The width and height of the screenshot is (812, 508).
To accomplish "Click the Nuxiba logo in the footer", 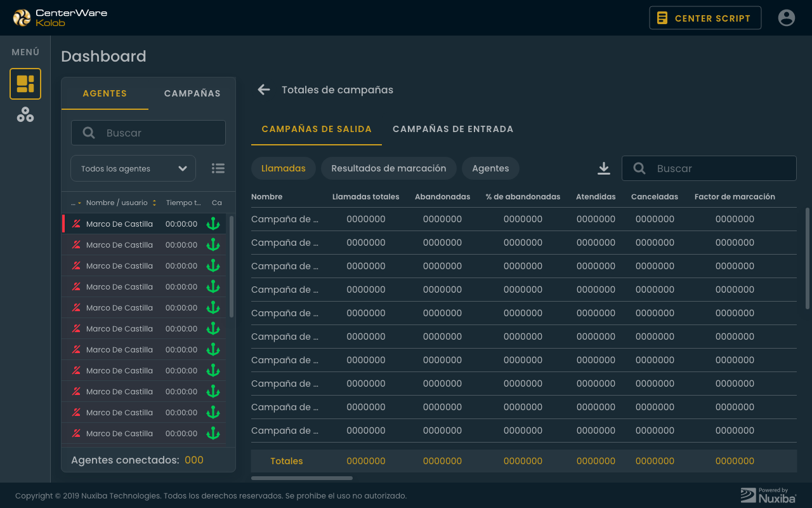I will pos(768,495).
